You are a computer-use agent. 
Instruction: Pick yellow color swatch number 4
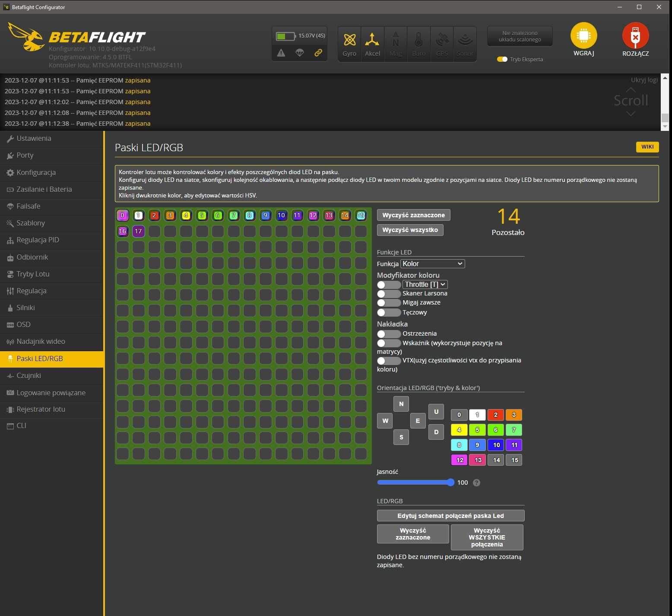pos(459,430)
